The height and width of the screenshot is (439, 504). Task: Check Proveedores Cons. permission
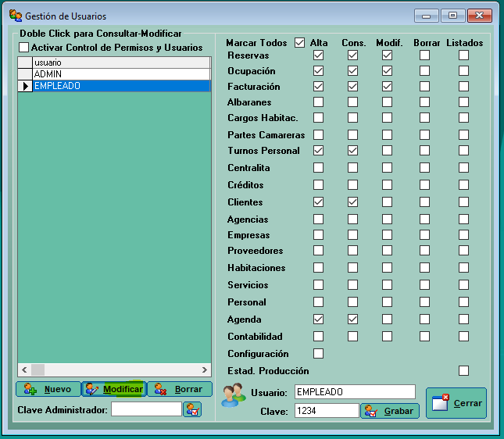point(352,250)
